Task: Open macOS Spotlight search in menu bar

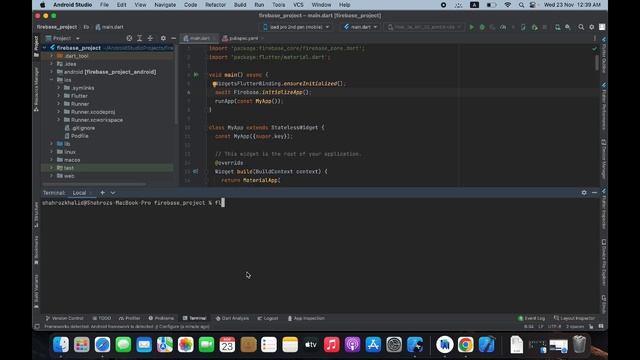Action: coord(521,5)
